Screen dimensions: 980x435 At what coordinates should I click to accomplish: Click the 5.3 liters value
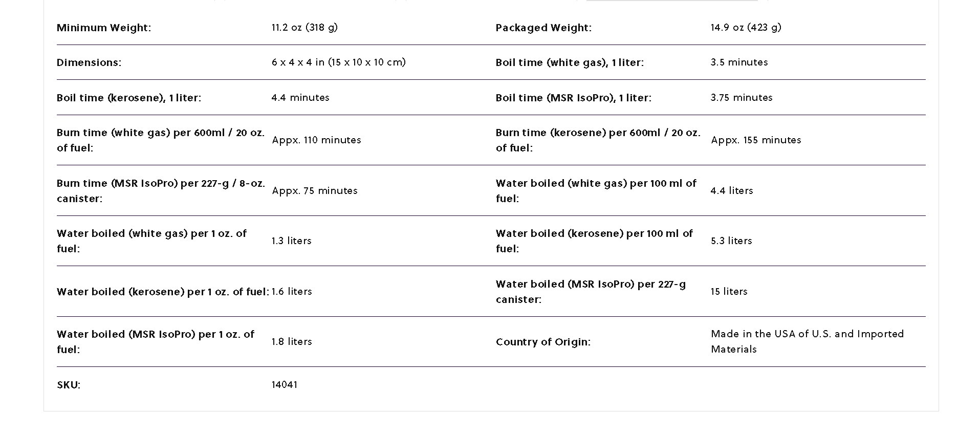tap(731, 241)
